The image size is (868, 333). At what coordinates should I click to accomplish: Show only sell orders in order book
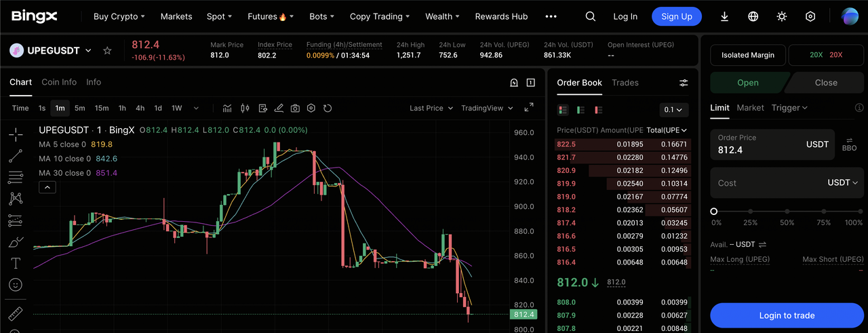tap(598, 110)
